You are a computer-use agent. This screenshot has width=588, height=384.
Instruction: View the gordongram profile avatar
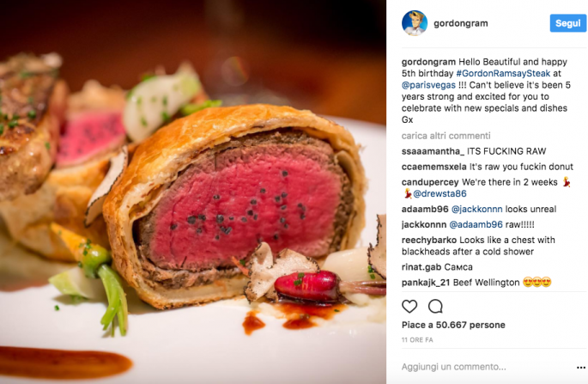(x=415, y=23)
